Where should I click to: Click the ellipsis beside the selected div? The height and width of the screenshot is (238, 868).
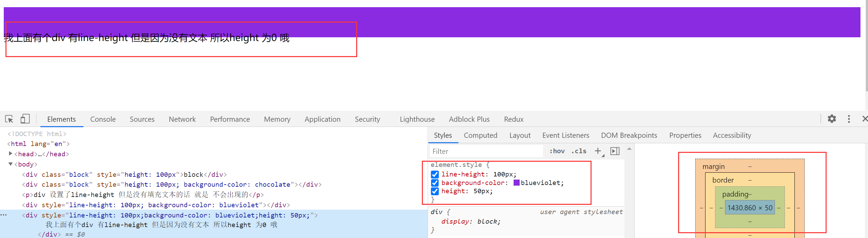(x=4, y=215)
